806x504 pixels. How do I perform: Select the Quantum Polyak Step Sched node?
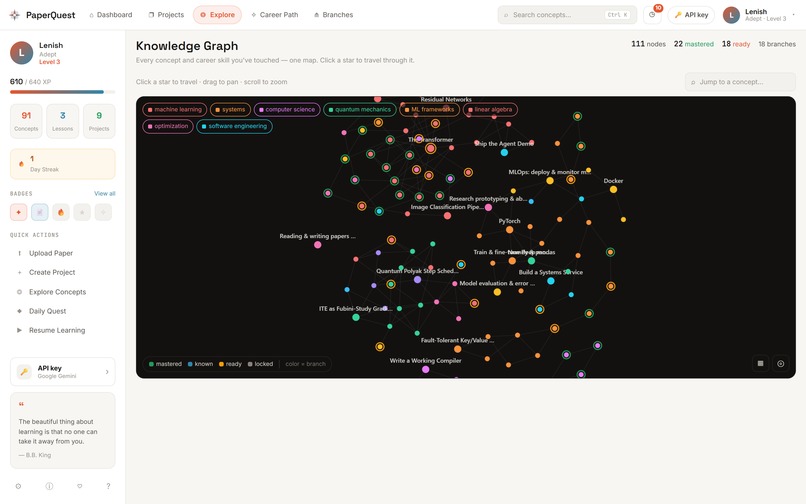[417, 280]
